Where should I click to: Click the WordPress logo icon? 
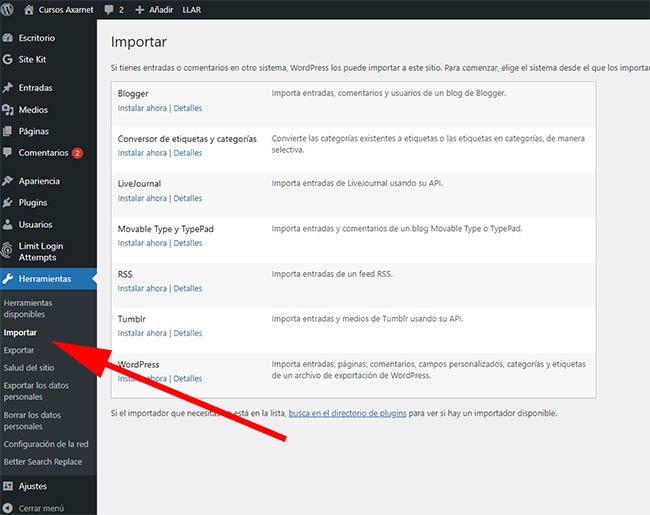[9, 8]
